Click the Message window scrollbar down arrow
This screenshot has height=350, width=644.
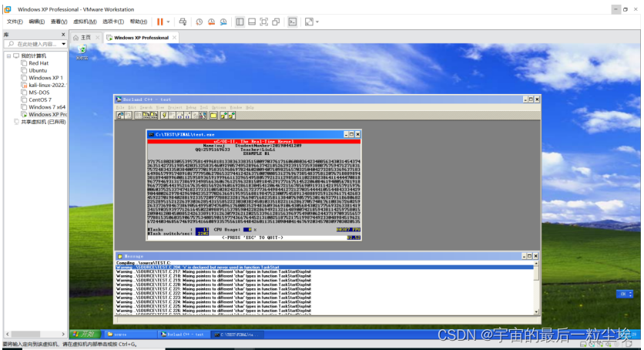click(x=536, y=311)
